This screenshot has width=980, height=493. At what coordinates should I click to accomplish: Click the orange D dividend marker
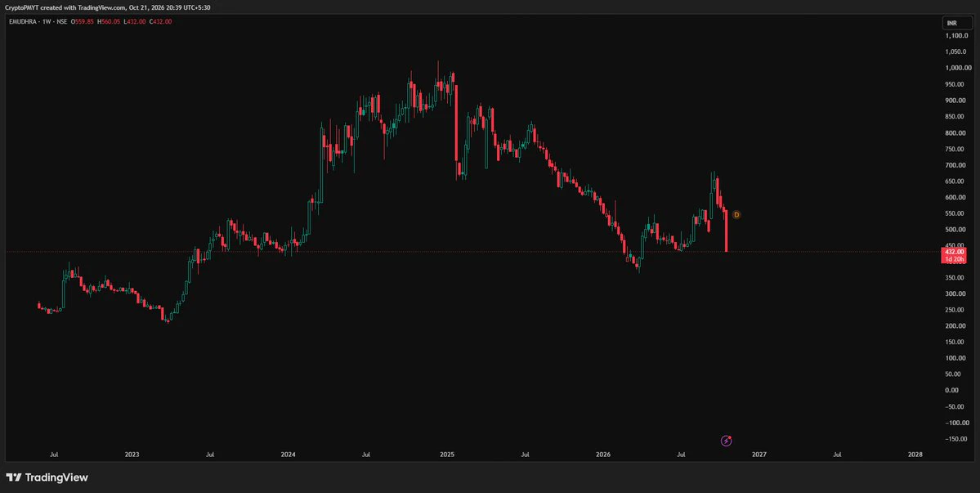point(736,215)
